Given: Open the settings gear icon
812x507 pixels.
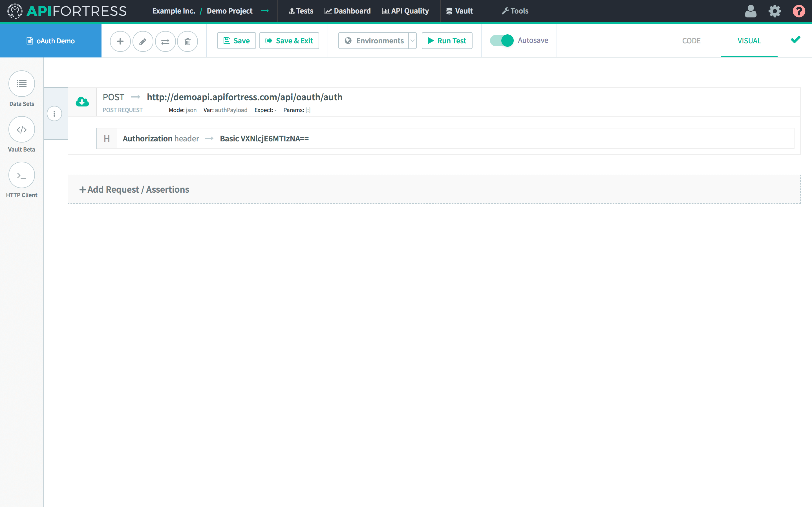Looking at the screenshot, I should pos(775,11).
